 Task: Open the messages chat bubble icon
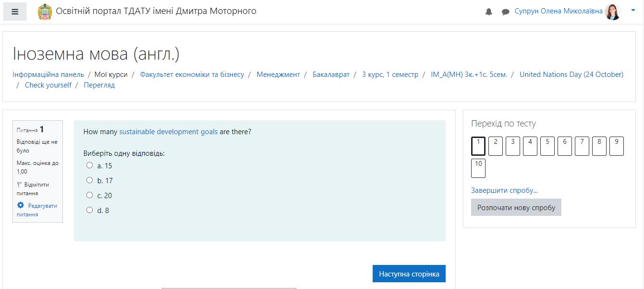click(505, 12)
